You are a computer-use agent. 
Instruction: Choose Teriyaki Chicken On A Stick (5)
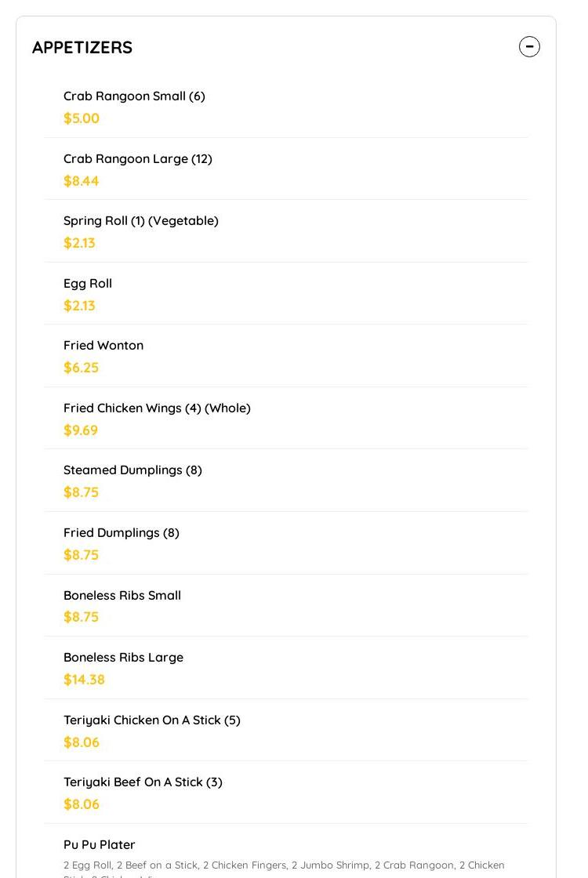[286, 730]
